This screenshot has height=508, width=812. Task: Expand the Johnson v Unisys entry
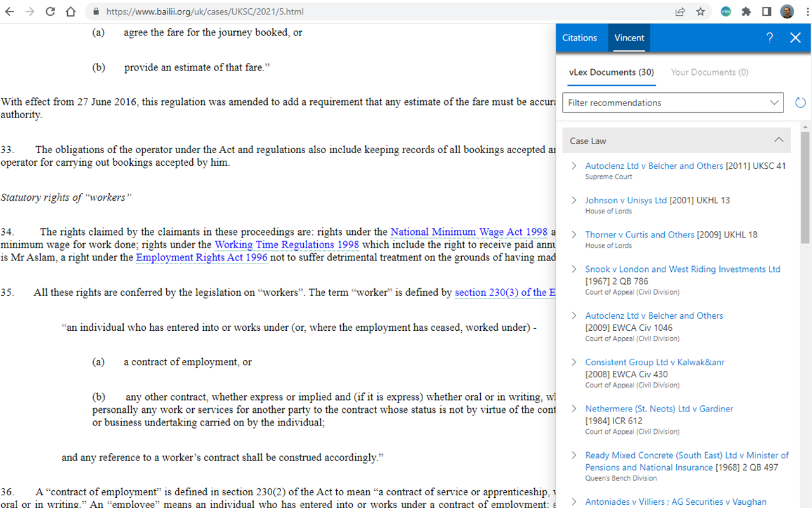coord(574,200)
